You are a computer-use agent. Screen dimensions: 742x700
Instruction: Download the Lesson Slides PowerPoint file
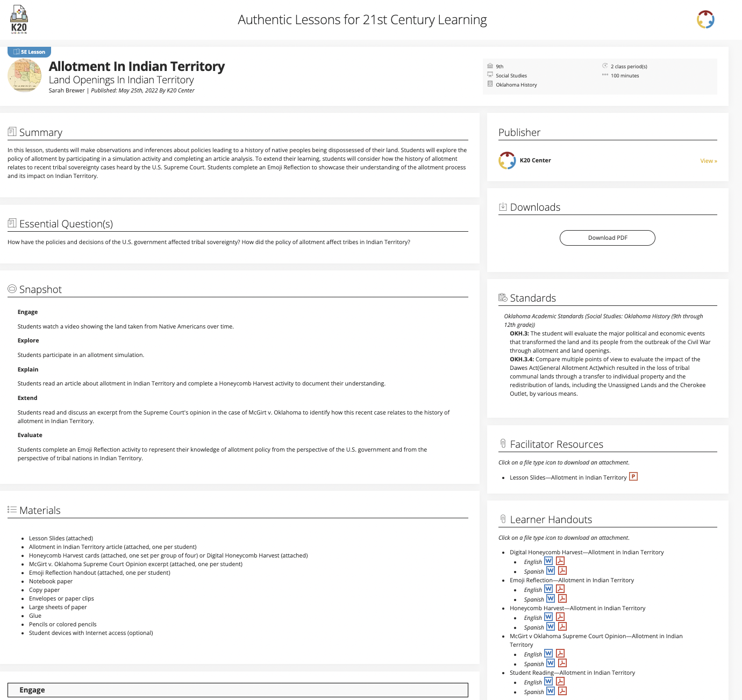click(x=633, y=476)
